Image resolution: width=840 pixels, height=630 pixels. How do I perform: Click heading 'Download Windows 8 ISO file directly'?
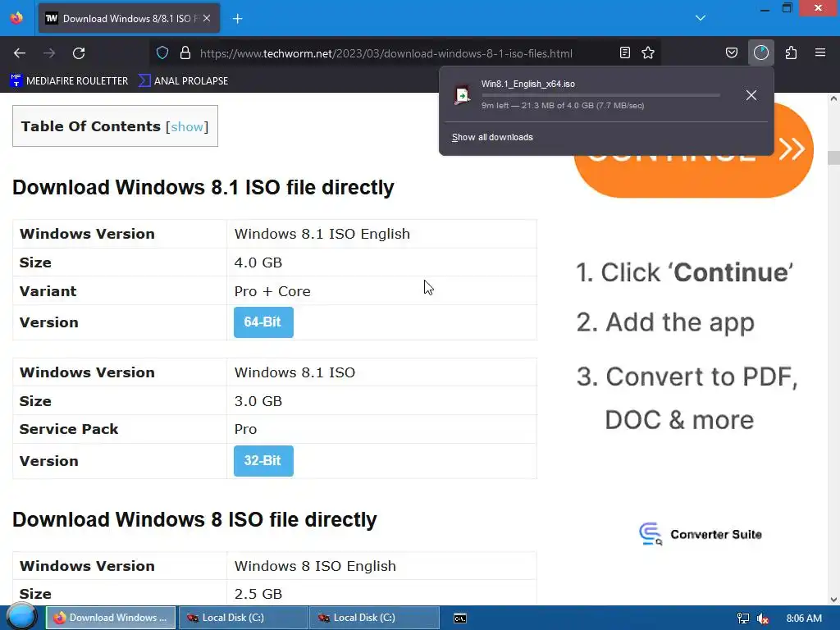point(194,519)
